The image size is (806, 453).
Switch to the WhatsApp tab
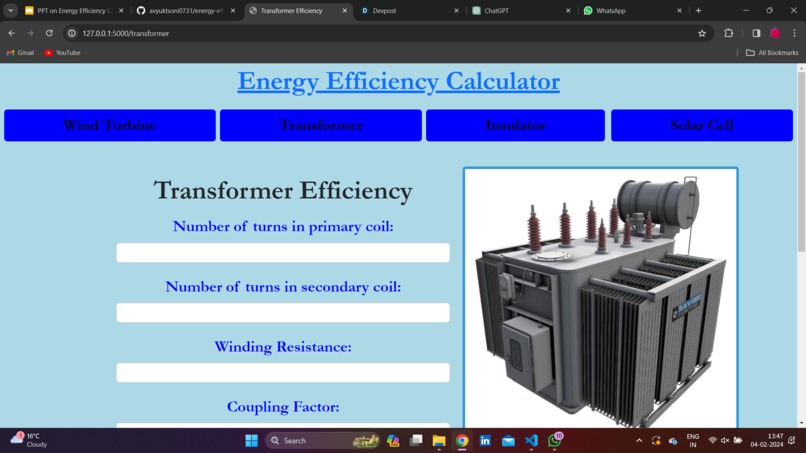pyautogui.click(x=632, y=10)
